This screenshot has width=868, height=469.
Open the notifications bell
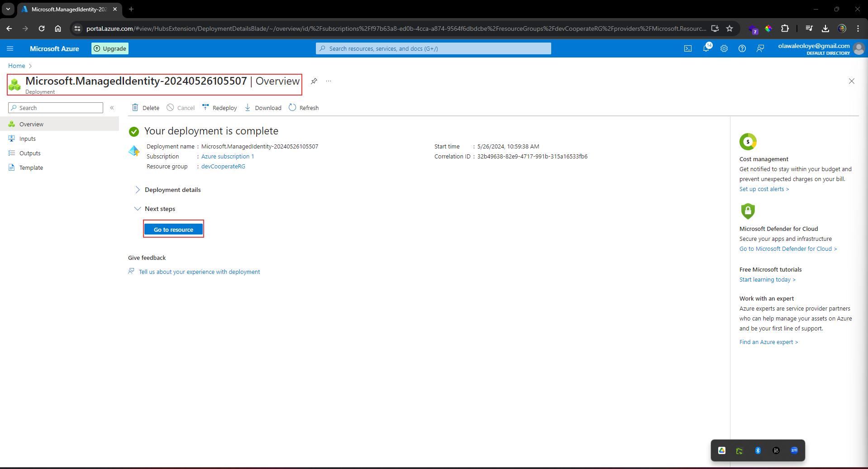coord(706,48)
